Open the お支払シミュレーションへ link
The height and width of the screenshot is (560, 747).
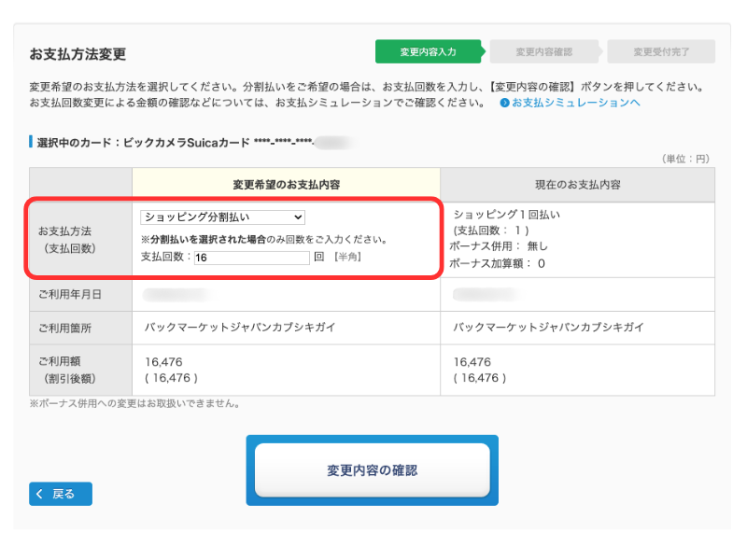[575, 102]
